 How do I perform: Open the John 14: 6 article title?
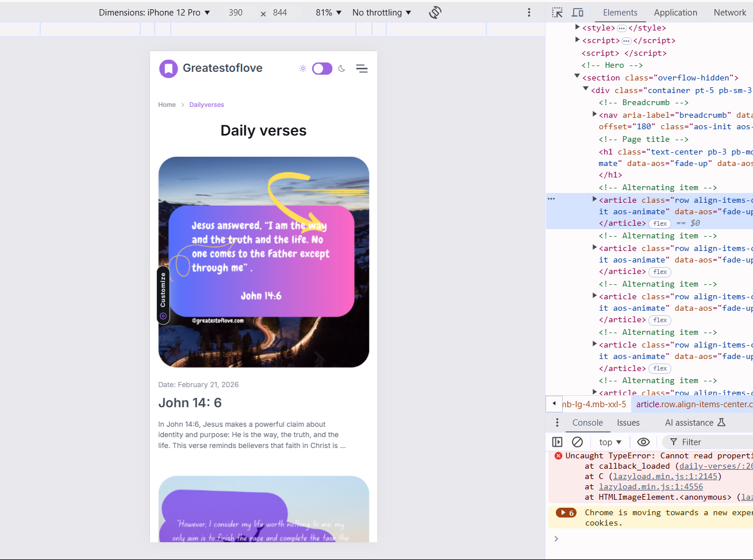[190, 403]
